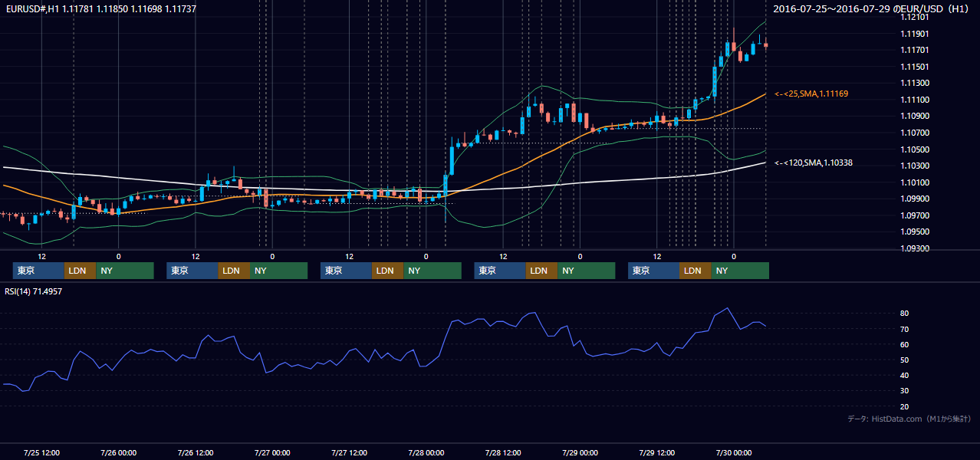Screen dimensions: 980x460
Task: Click the 7/29 00:00 time label
Action: pyautogui.click(x=580, y=452)
